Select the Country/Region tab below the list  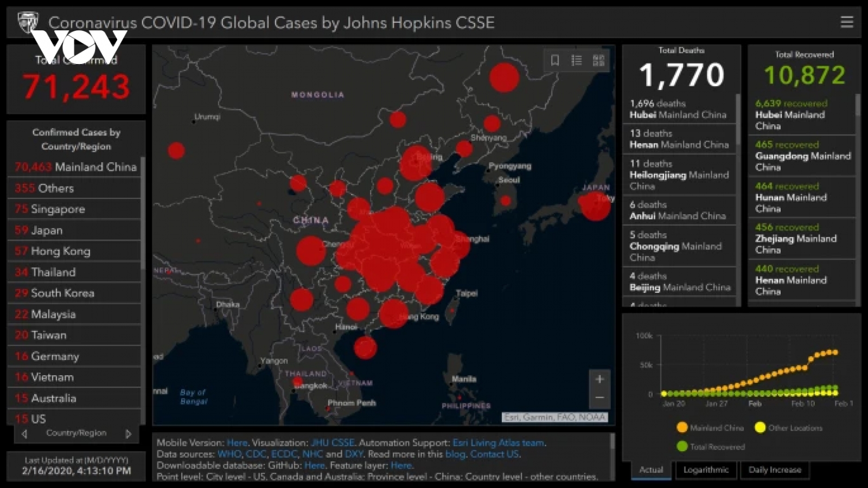[76, 433]
